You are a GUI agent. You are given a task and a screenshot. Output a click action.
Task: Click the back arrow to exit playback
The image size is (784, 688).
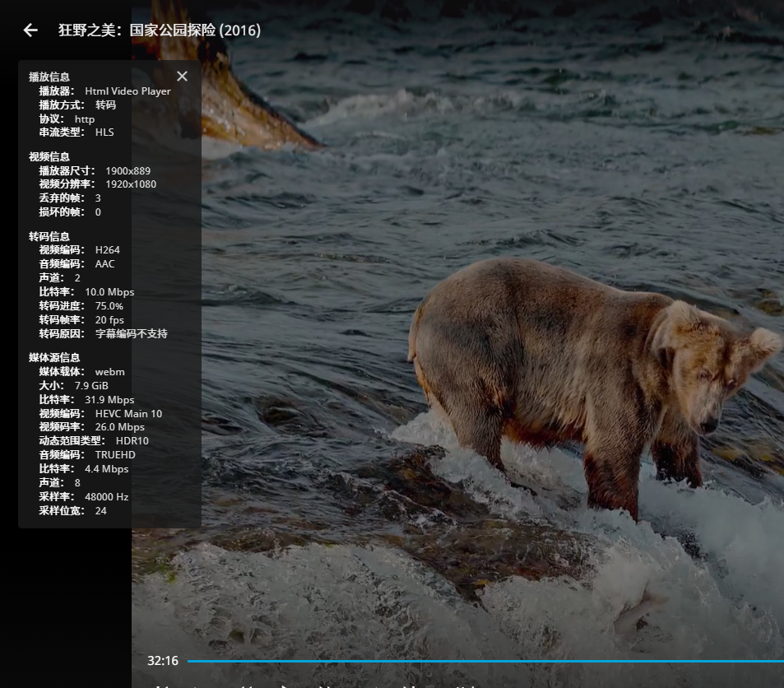[x=30, y=30]
